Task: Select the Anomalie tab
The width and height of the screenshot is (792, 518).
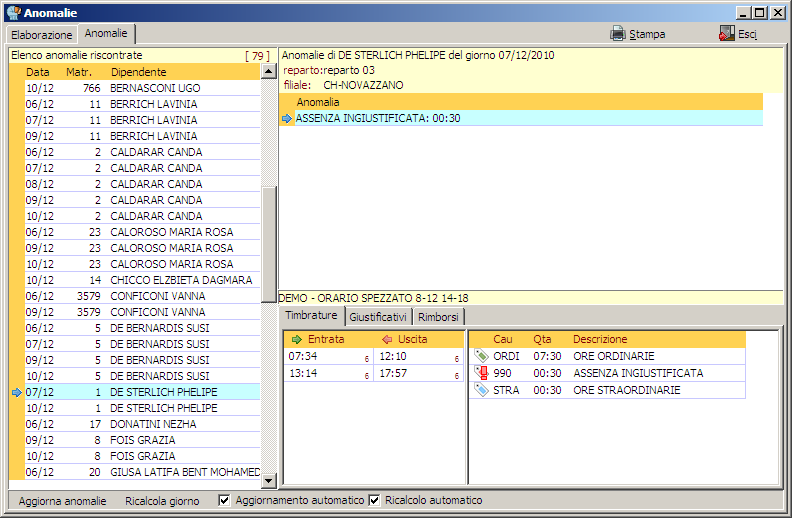Action: 106,33
